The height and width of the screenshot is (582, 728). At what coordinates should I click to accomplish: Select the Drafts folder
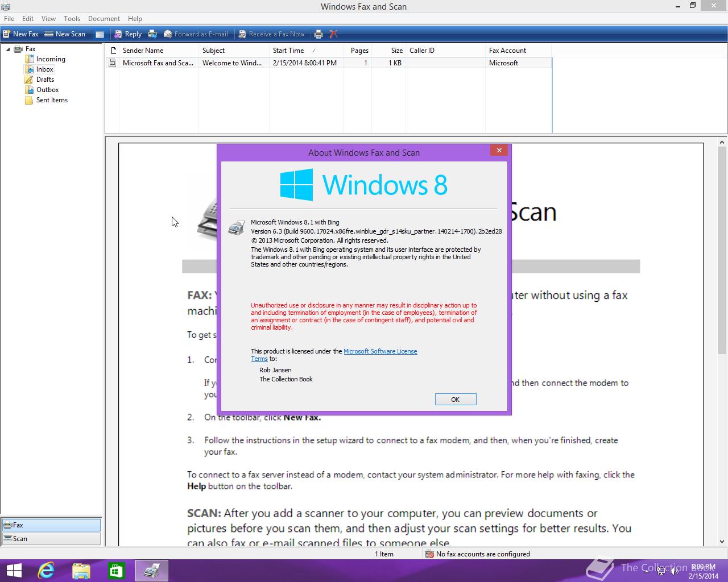pyautogui.click(x=45, y=80)
